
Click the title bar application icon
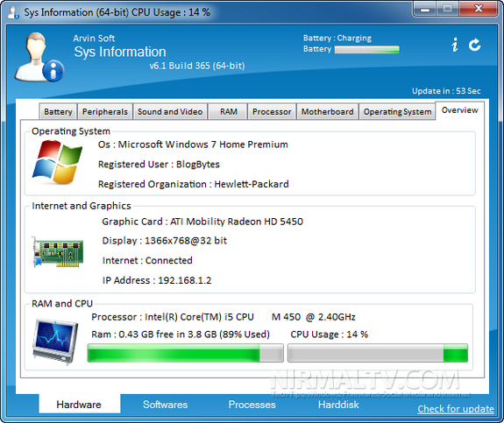pyautogui.click(x=13, y=12)
